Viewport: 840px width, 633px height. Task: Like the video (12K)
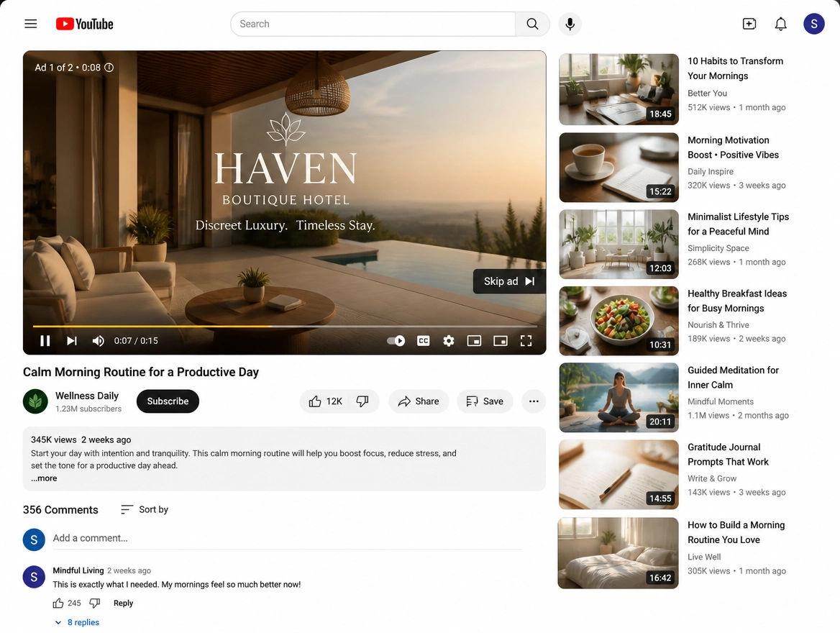pos(324,401)
